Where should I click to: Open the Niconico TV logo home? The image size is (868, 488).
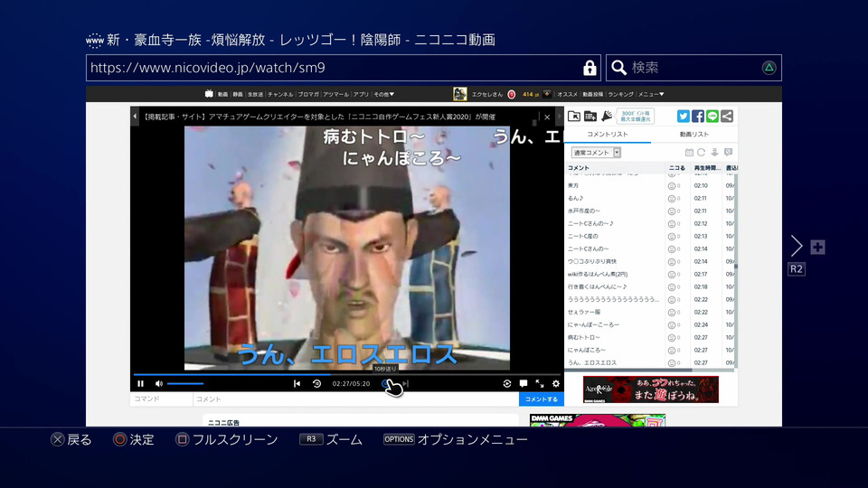(209, 94)
